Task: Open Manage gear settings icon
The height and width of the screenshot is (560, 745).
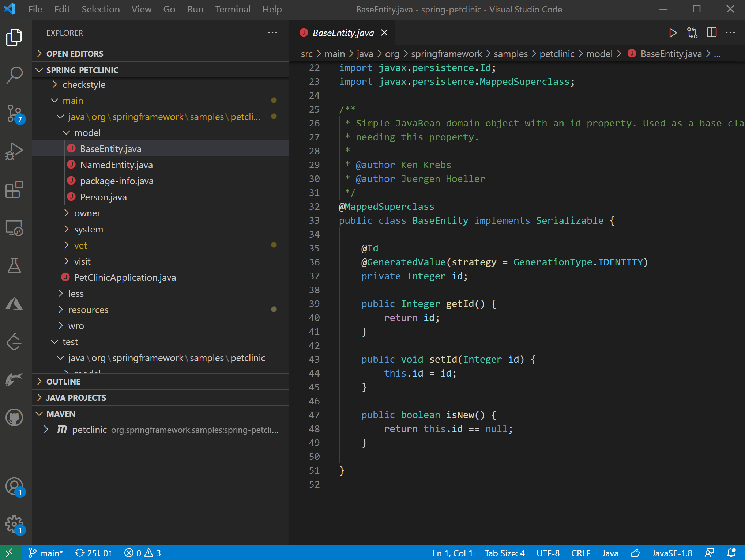Action: 15,524
